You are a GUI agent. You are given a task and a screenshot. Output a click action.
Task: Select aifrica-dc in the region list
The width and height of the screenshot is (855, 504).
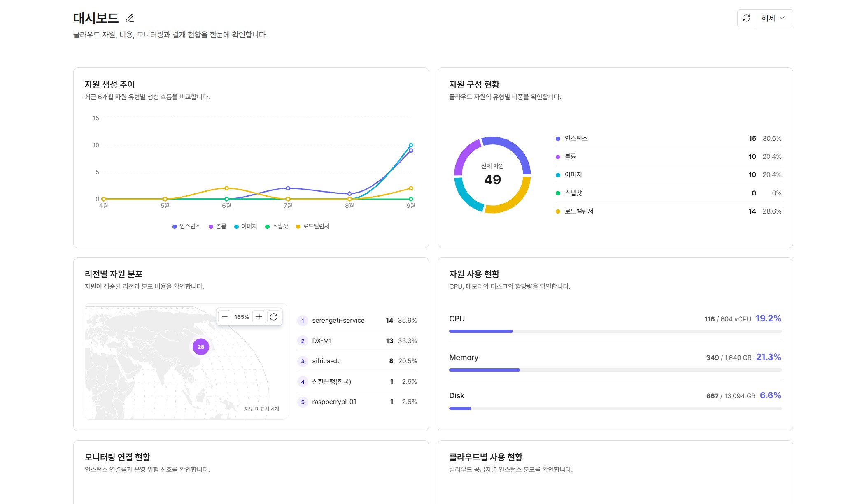[x=357, y=361]
